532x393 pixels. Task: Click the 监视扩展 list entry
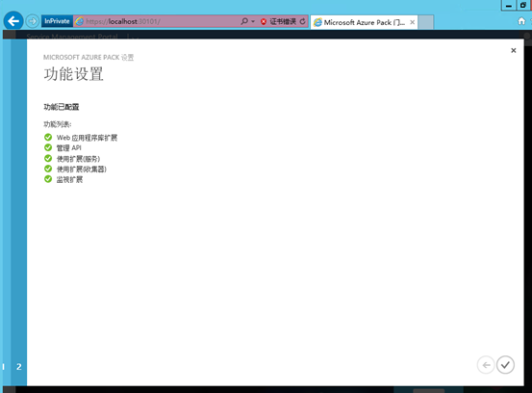point(69,179)
